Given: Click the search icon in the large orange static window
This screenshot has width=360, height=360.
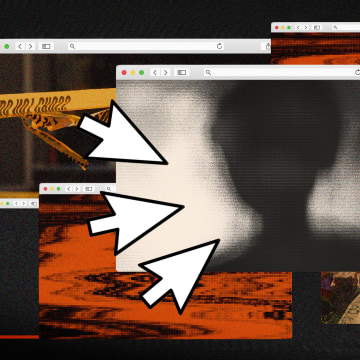Looking at the screenshot, I should (x=109, y=189).
